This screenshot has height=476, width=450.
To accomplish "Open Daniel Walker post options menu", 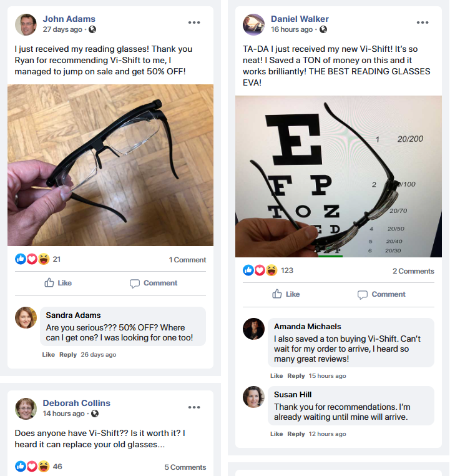I will click(423, 22).
